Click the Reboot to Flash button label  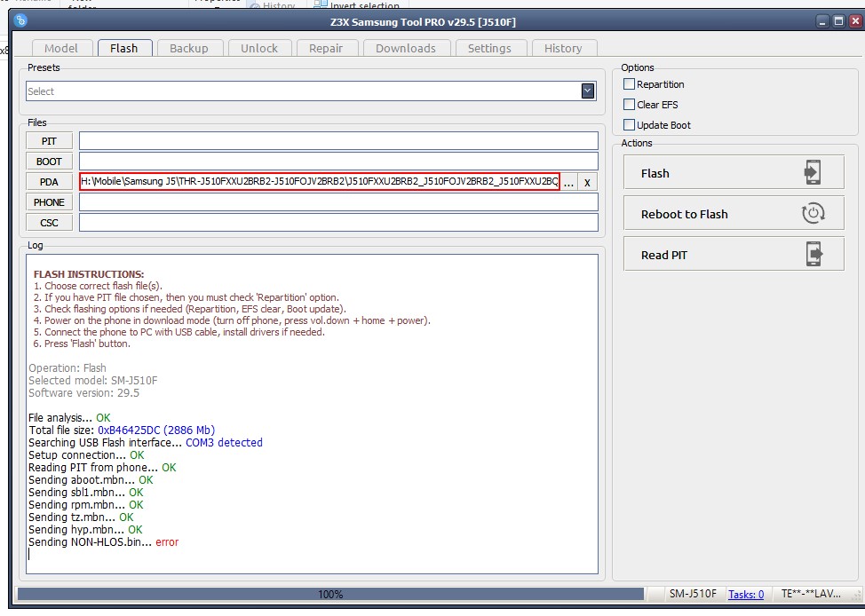(684, 214)
